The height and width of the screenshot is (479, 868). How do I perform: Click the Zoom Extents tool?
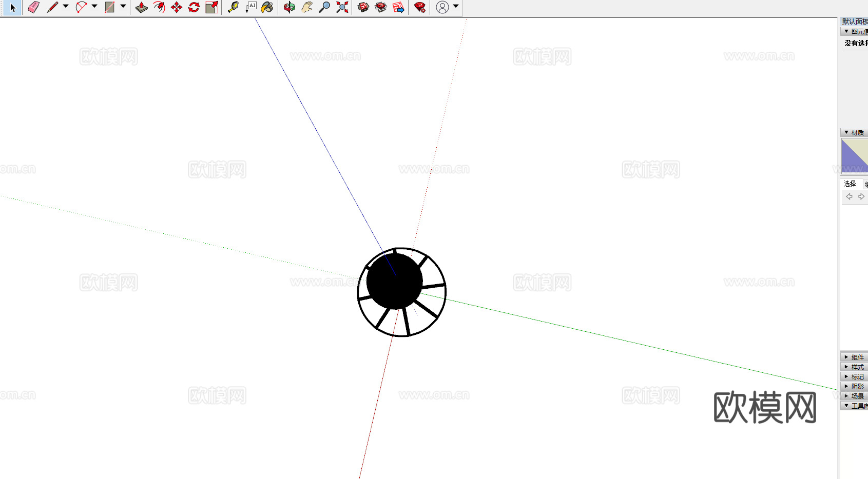point(342,7)
